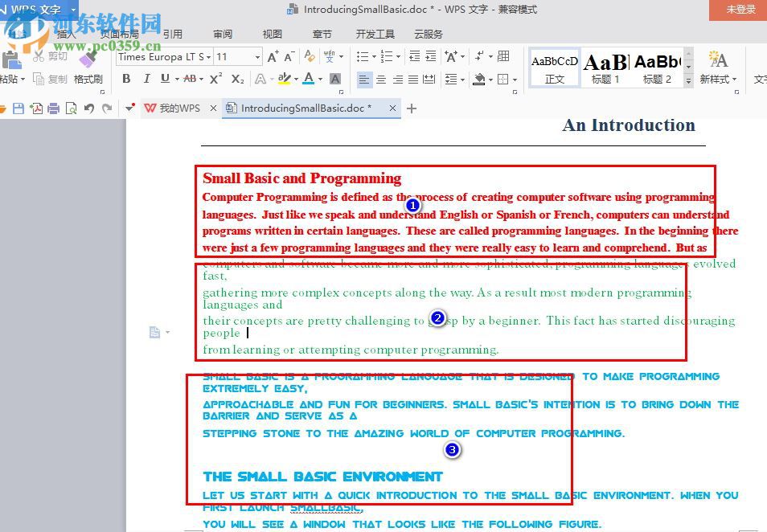Export to PDF using the toolbar icon
The height and width of the screenshot is (532, 767).
(x=35, y=108)
